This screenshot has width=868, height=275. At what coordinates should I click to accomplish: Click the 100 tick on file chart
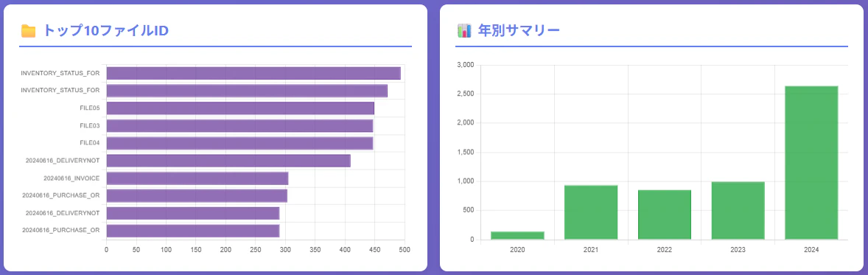pos(166,250)
